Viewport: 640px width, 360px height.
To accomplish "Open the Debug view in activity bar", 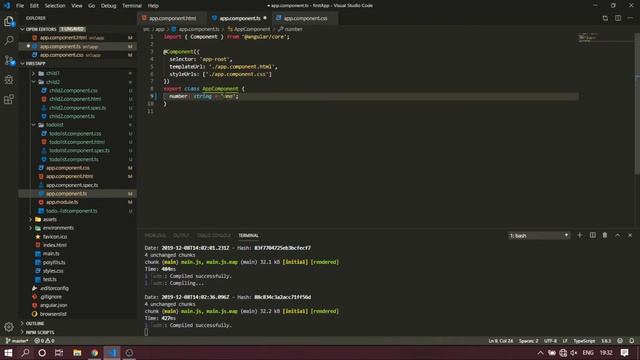I will pyautogui.click(x=9, y=80).
